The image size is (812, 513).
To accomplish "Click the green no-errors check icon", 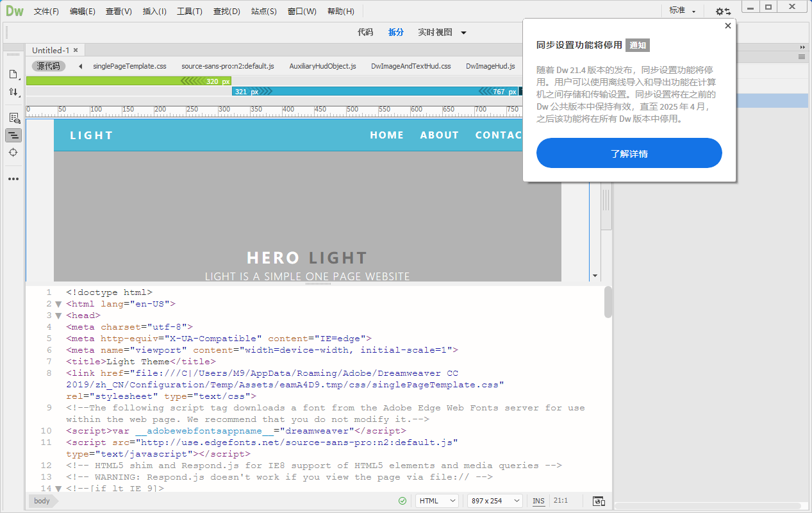I will click(x=402, y=501).
